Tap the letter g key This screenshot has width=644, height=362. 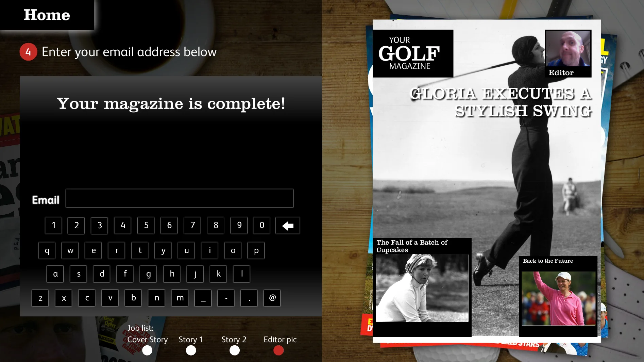pyautogui.click(x=148, y=274)
